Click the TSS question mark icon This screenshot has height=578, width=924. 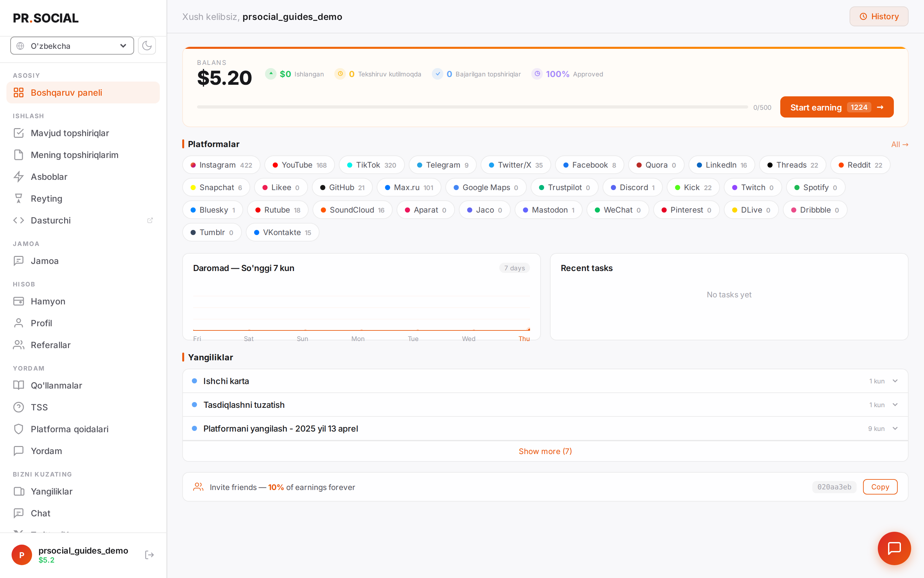pos(18,407)
